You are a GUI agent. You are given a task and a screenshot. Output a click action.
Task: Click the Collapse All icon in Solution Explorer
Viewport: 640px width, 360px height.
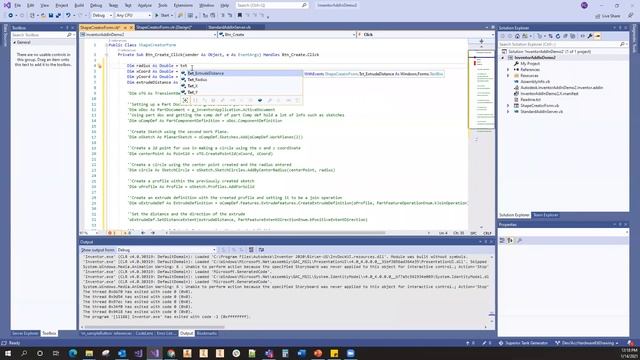tap(565, 36)
